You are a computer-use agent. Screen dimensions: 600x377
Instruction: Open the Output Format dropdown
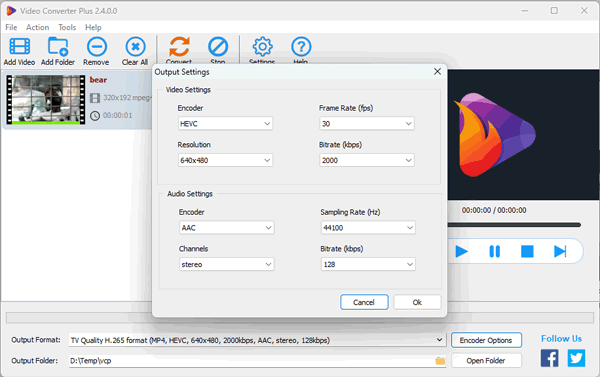pos(439,340)
